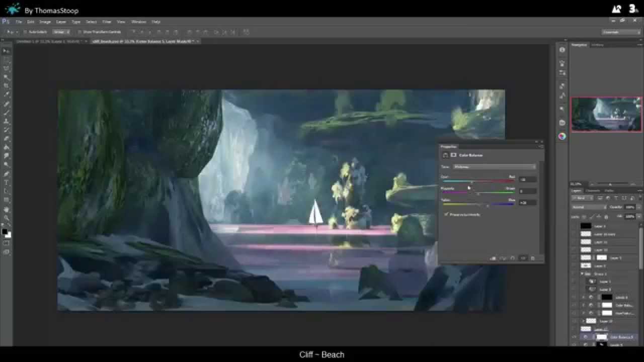Viewport: 644px width, 362px height.
Task: Select the Move tool
Action: [6, 51]
